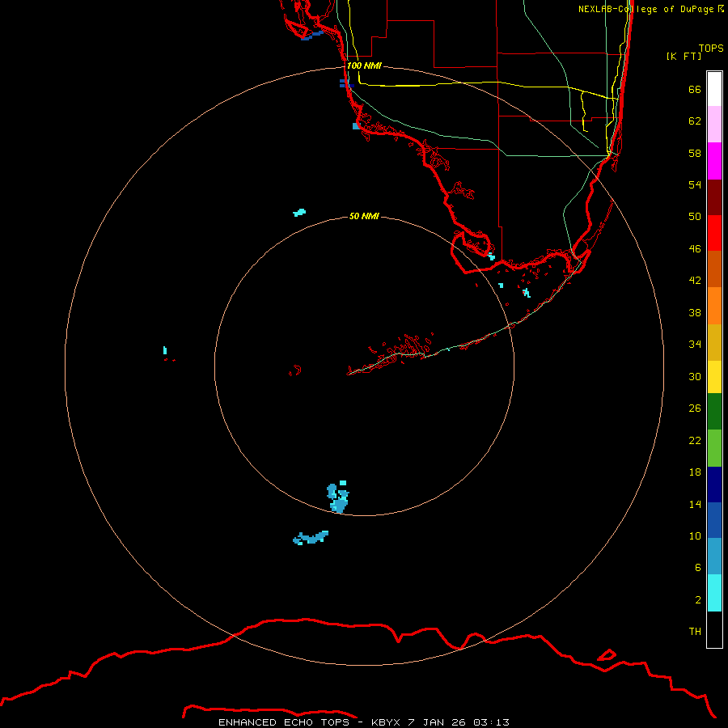The width and height of the screenshot is (728, 728).
Task: Click the 'NEXLAB-College of DuPage' title text
Action: click(645, 9)
